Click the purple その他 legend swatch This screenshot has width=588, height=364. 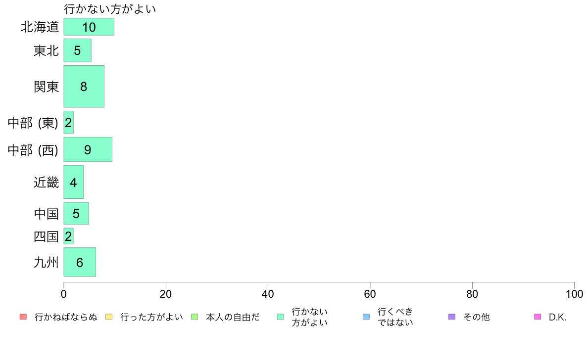click(x=452, y=317)
